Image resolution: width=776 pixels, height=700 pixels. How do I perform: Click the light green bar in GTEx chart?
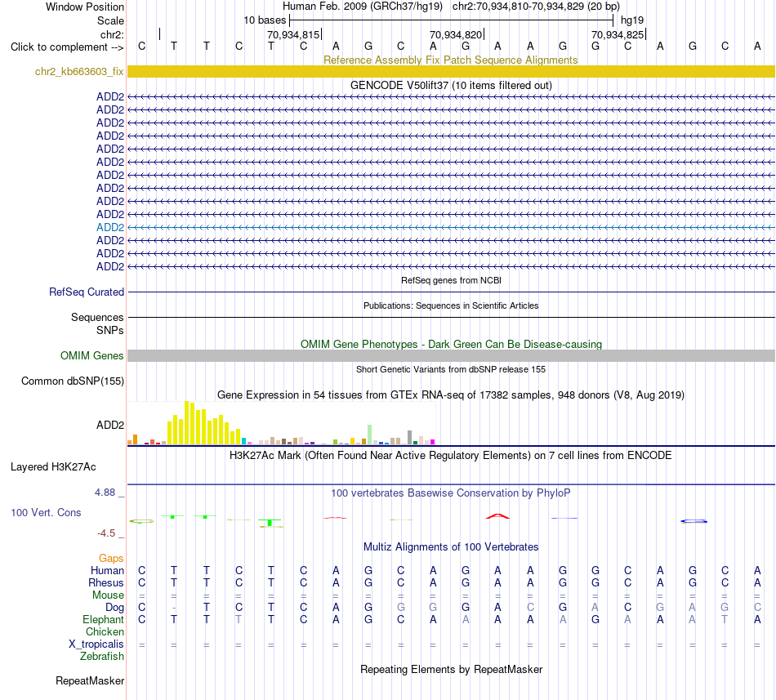369,435
